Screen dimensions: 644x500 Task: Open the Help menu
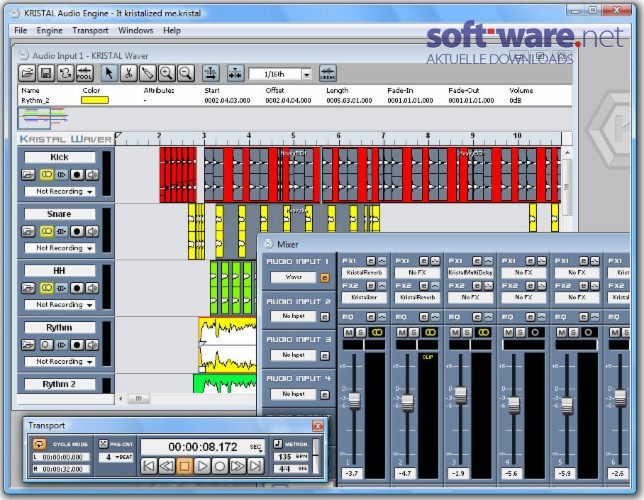[x=172, y=30]
